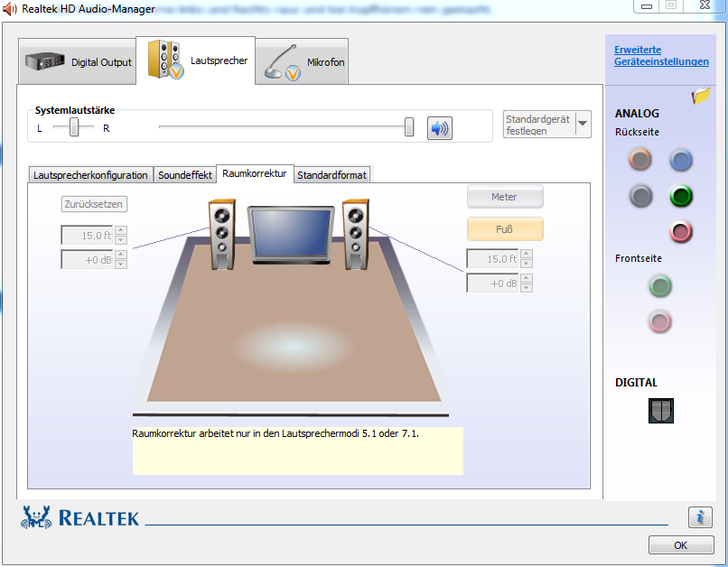The image size is (728, 567).
Task: Decrease left speaker dB with down arrow
Action: 121,265
